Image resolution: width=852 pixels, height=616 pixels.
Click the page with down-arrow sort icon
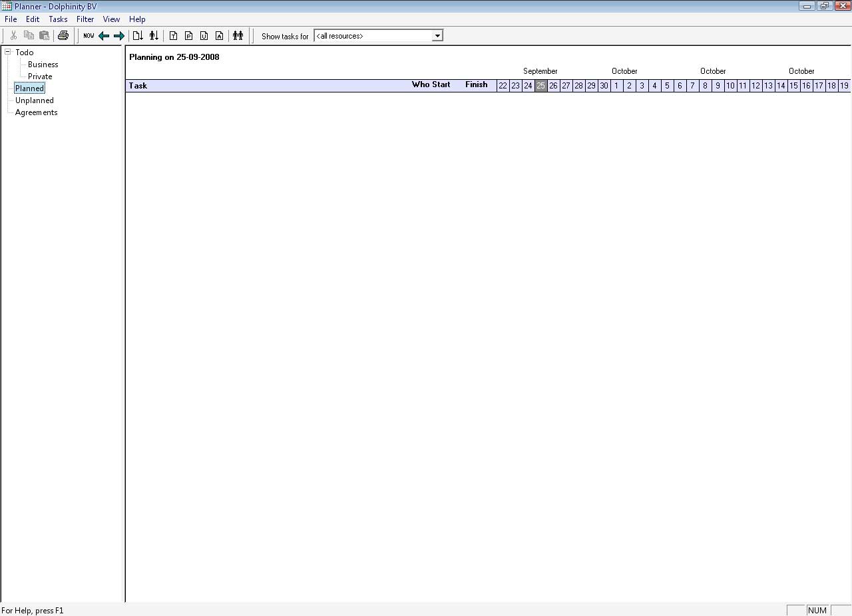tap(138, 36)
